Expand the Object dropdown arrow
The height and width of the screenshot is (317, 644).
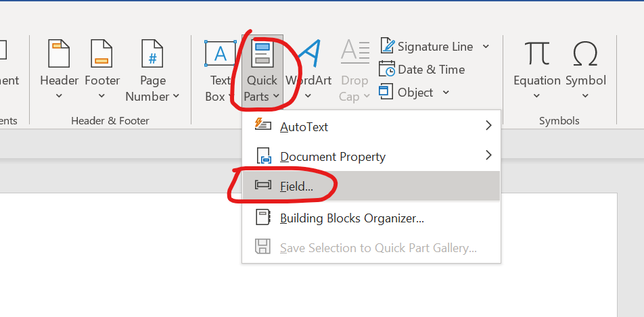pyautogui.click(x=446, y=93)
